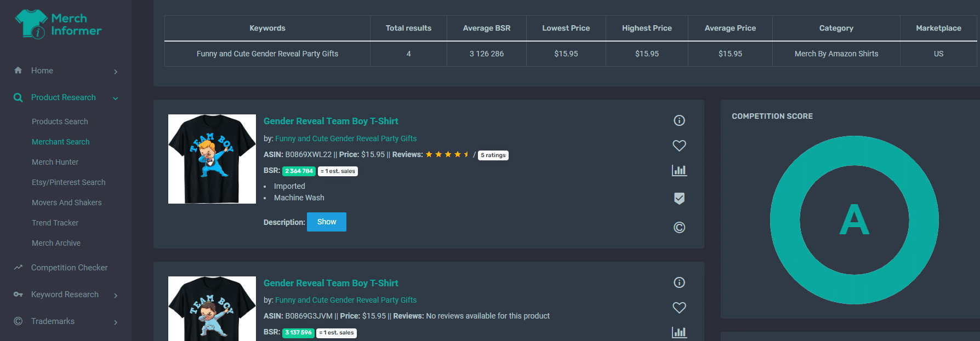
Task: Open the Trademarks menu item
Action: pyautogui.click(x=53, y=321)
